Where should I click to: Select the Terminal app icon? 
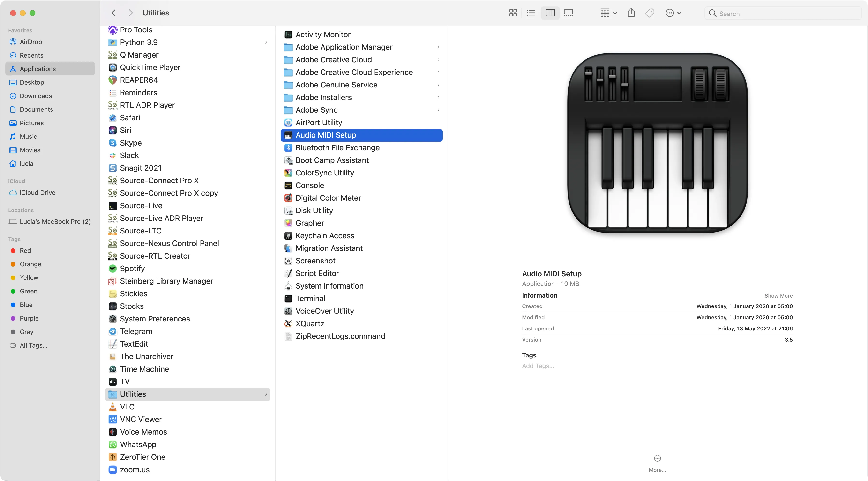tap(288, 299)
